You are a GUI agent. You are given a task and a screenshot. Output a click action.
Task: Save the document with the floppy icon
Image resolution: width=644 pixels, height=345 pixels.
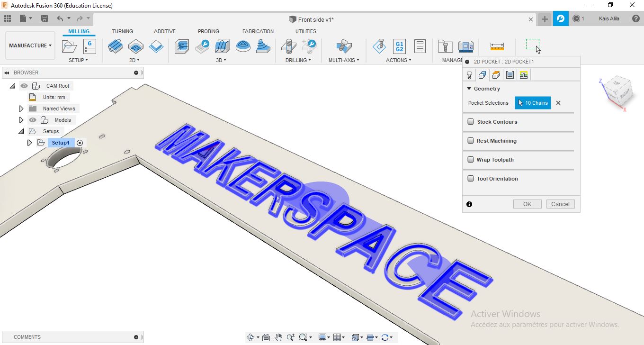click(x=45, y=18)
